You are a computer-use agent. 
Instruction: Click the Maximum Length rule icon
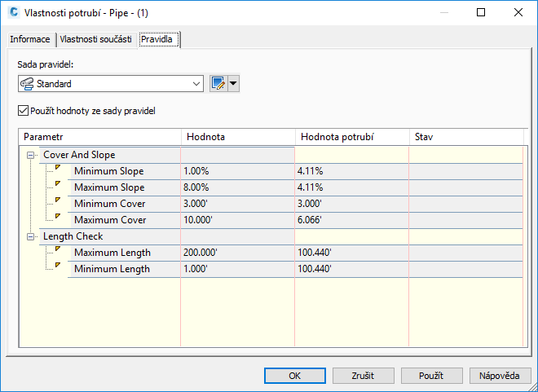57,250
